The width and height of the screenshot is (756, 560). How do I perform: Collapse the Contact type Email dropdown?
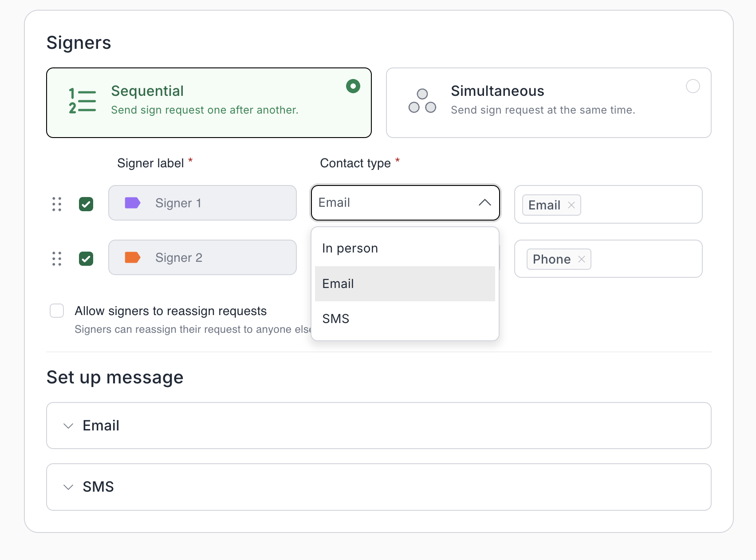[x=484, y=203]
